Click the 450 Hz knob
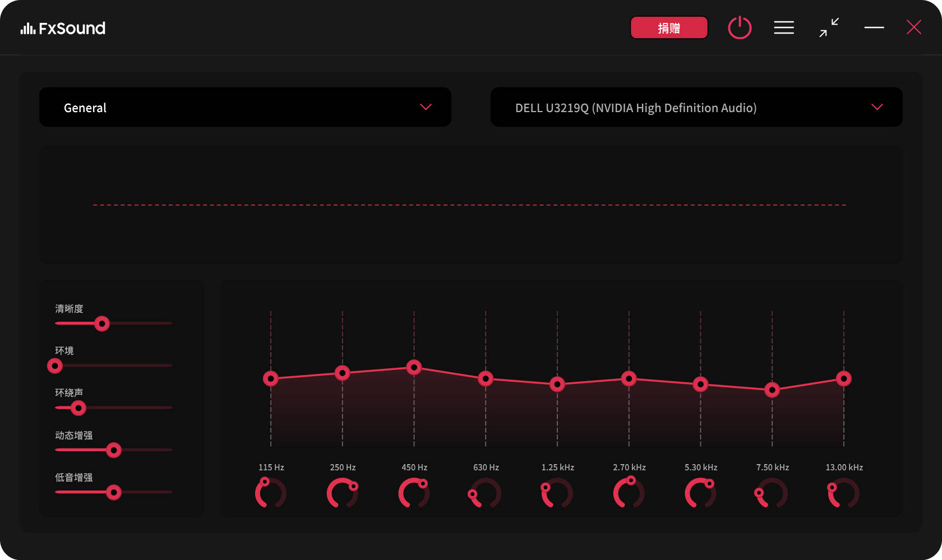The image size is (942, 560). point(414,493)
